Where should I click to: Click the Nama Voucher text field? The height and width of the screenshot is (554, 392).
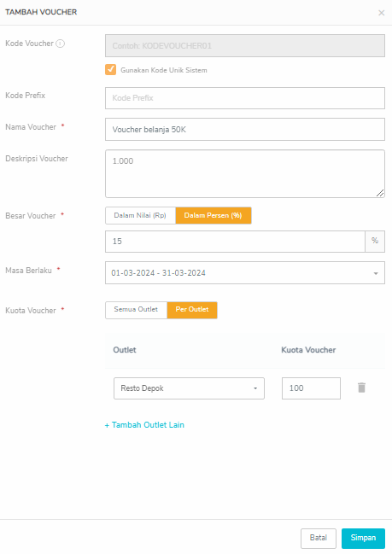point(245,130)
